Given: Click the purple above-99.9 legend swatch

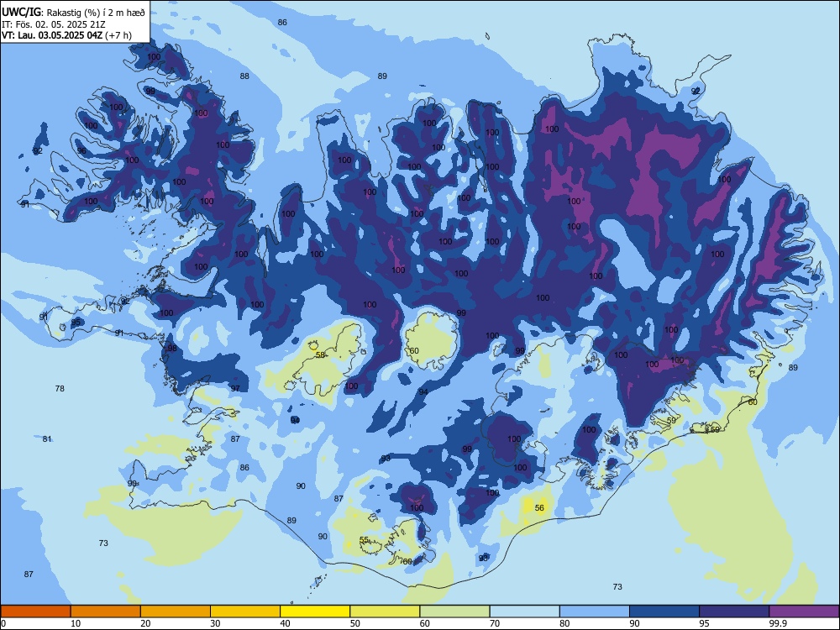Looking at the screenshot, I should (804, 612).
